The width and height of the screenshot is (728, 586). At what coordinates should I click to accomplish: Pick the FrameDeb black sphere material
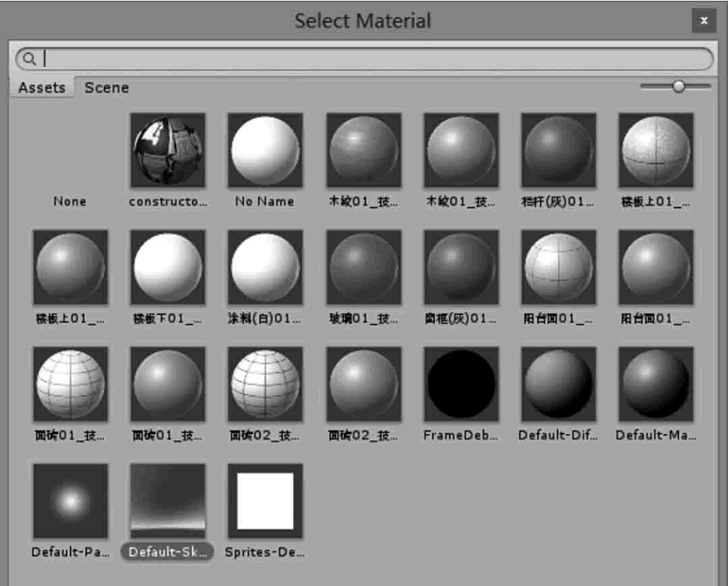[460, 384]
